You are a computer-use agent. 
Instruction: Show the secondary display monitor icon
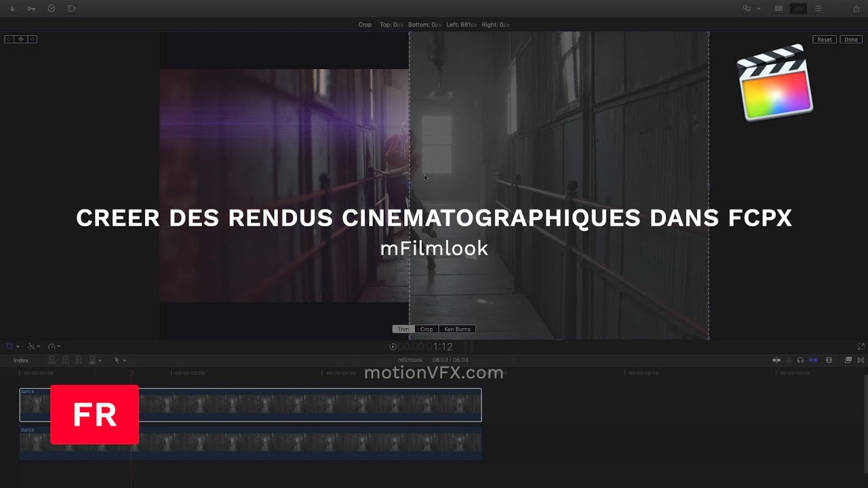747,9
